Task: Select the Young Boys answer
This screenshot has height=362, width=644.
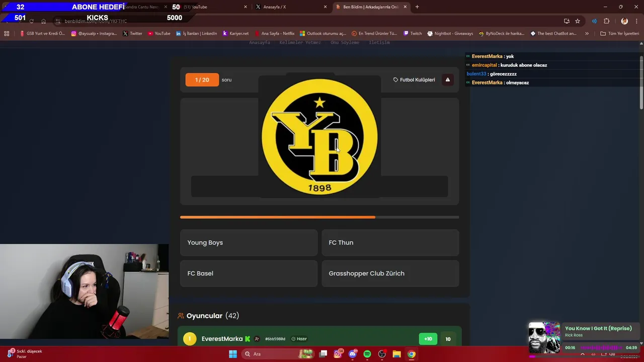Action: tap(249, 243)
